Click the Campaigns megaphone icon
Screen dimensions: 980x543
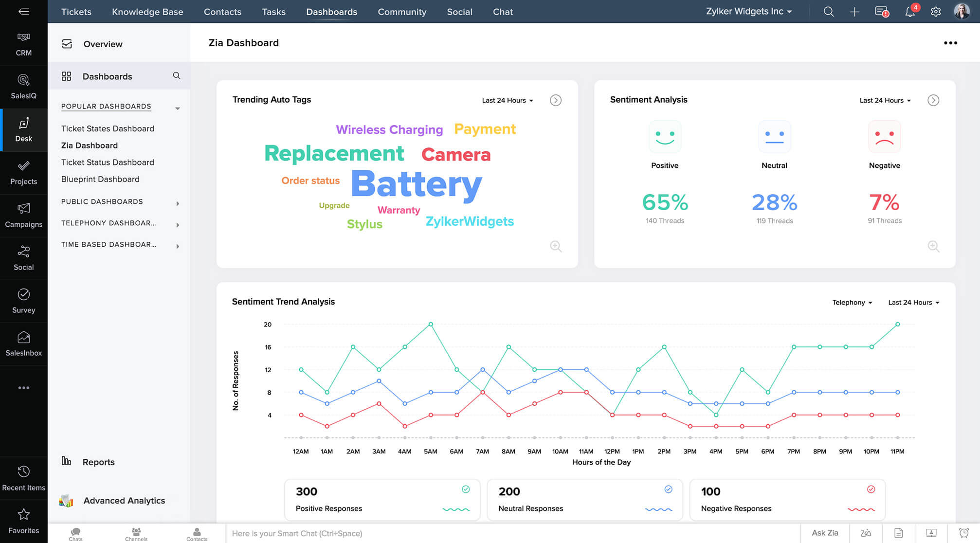pyautogui.click(x=23, y=209)
